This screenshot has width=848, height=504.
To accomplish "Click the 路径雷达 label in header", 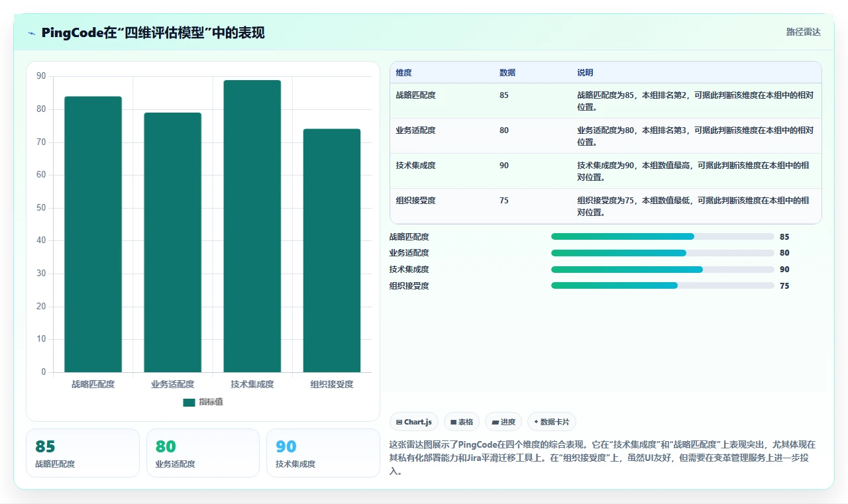I will pyautogui.click(x=803, y=32).
